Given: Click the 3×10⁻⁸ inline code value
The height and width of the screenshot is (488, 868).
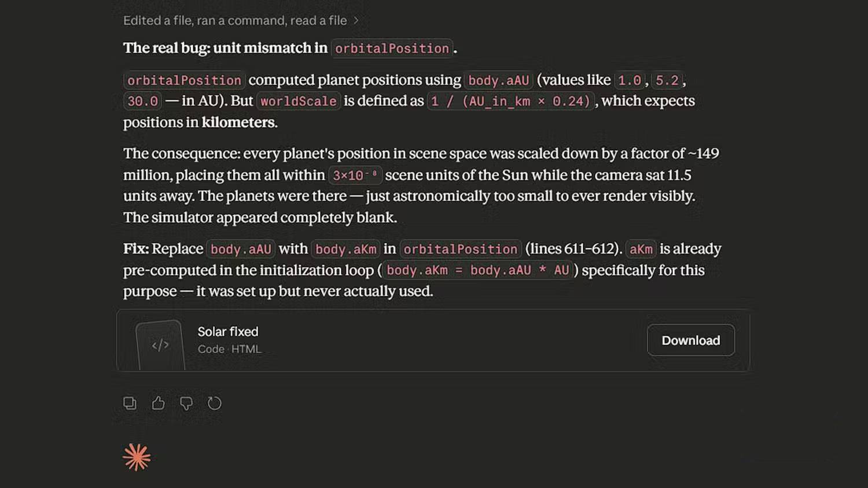Looking at the screenshot, I should click(355, 175).
